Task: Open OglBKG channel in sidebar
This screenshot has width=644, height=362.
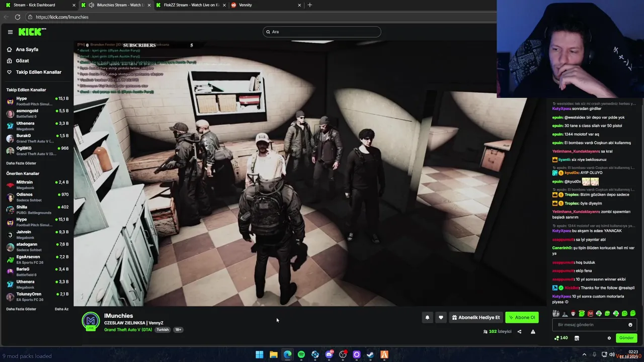Action: pos(37,151)
